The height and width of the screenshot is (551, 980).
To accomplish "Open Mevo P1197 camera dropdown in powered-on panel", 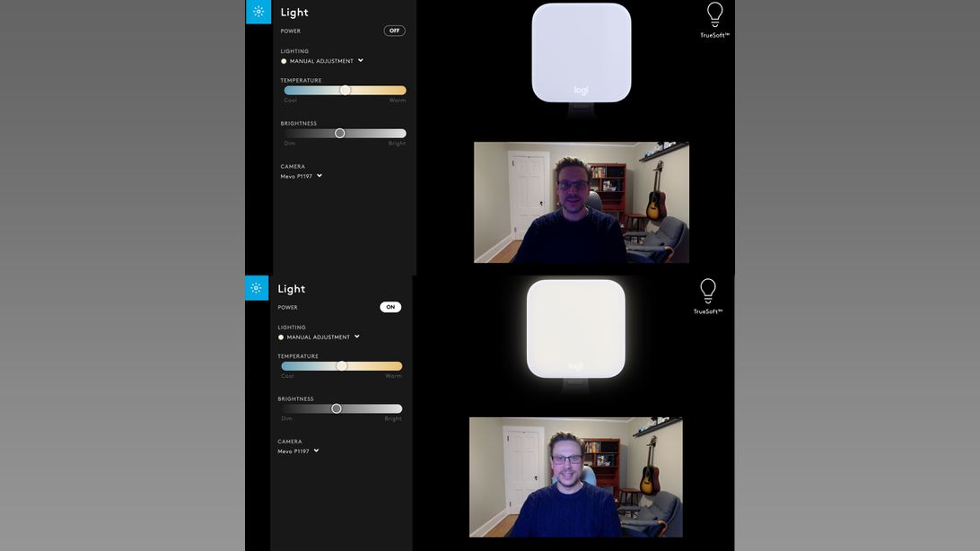I will (316, 451).
